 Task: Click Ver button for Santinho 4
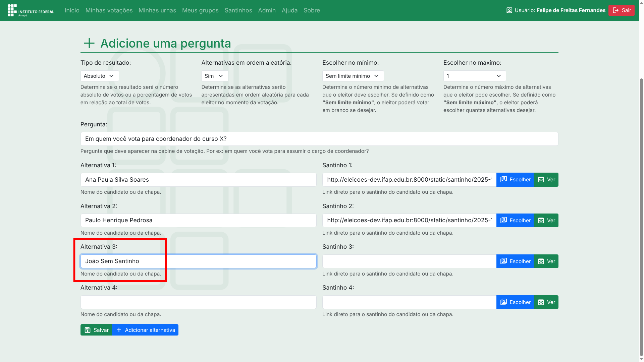coord(546,302)
